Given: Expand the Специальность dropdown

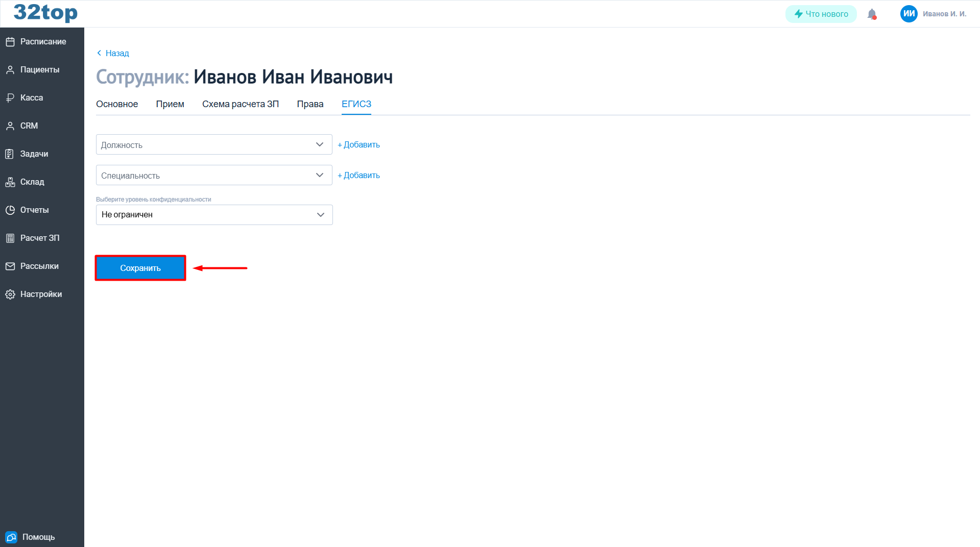Looking at the screenshot, I should [214, 176].
